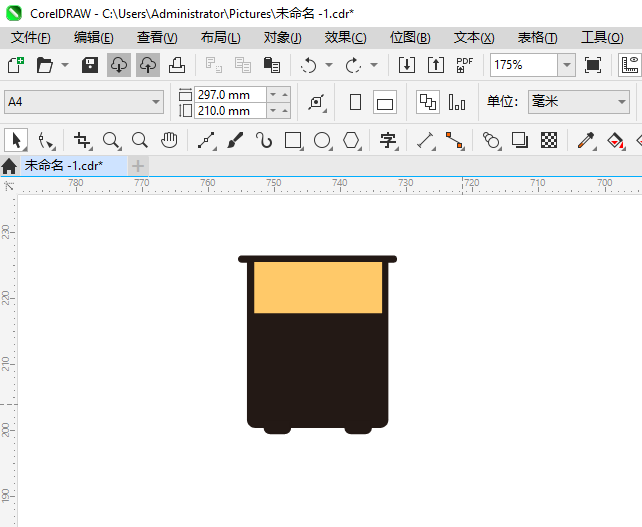Viewport: 642px width, 527px height.
Task: Select the Pan hand tool
Action: tap(169, 140)
